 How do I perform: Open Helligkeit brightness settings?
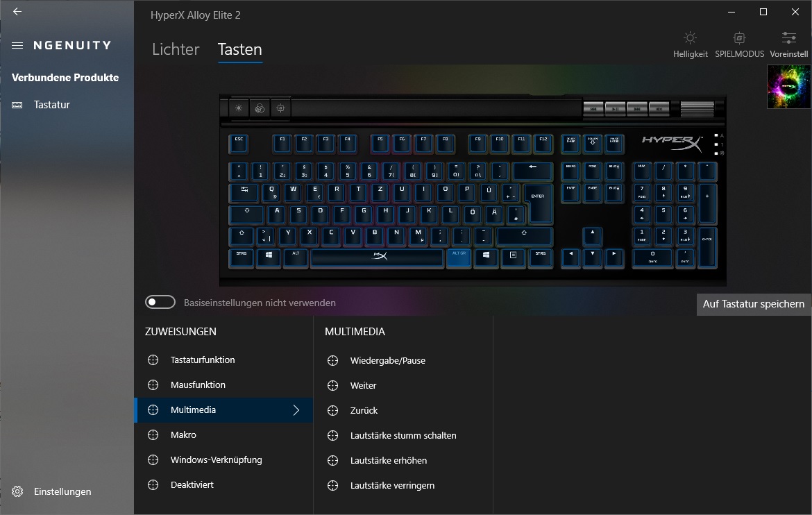point(690,44)
